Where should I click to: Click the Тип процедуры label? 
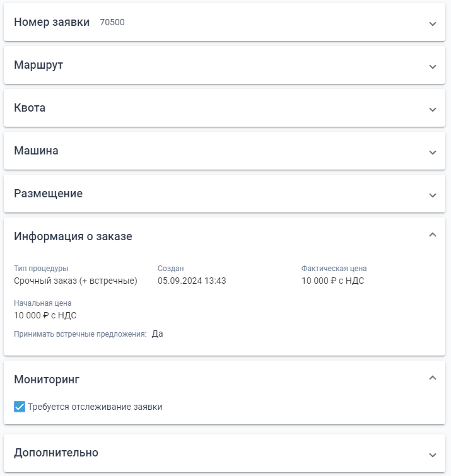(x=41, y=269)
